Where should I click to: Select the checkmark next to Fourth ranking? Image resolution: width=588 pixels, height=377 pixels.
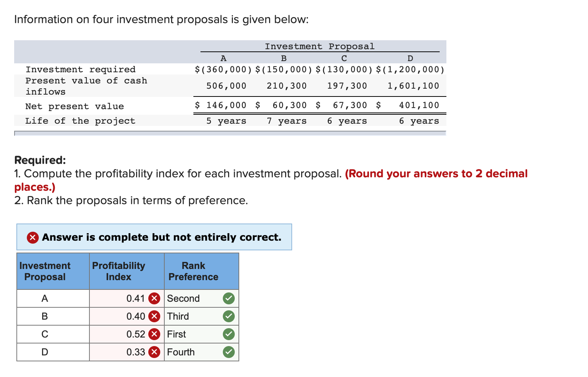(x=229, y=352)
